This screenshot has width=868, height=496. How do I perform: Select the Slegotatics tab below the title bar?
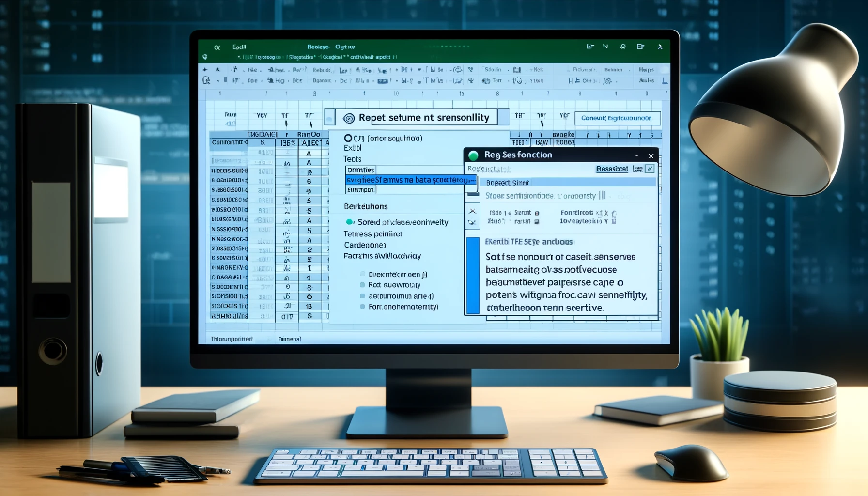301,57
